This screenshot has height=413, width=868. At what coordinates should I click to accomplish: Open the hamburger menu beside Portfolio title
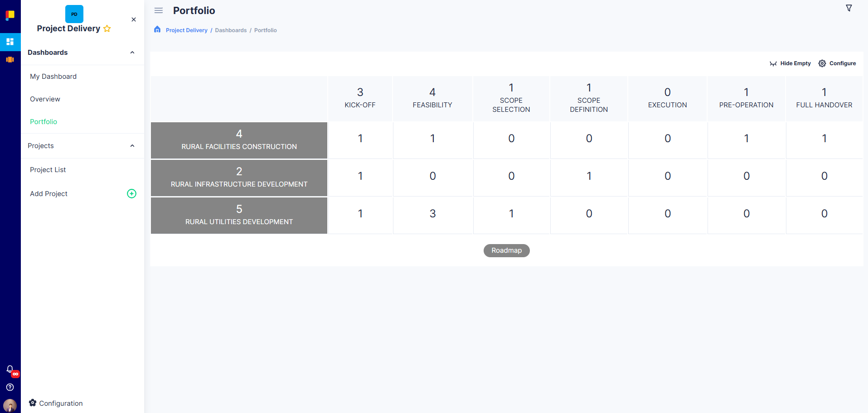(158, 10)
